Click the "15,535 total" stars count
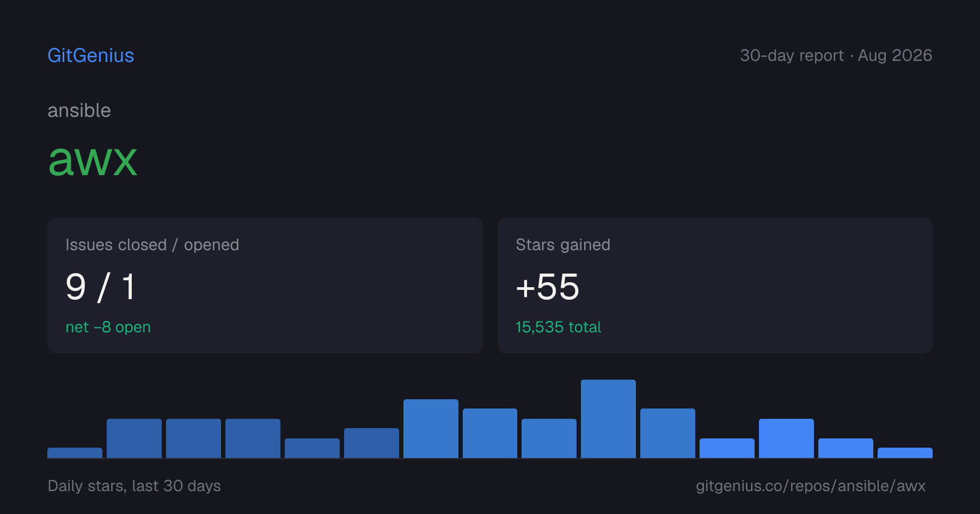 point(559,327)
